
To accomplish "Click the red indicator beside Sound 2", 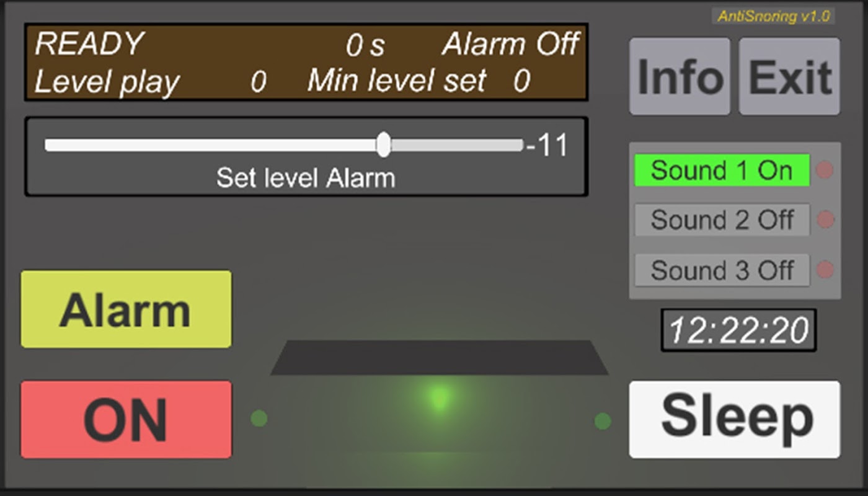I will [x=825, y=220].
